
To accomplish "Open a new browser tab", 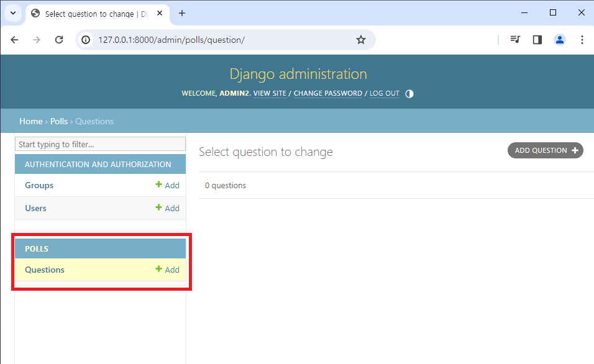I will [182, 13].
